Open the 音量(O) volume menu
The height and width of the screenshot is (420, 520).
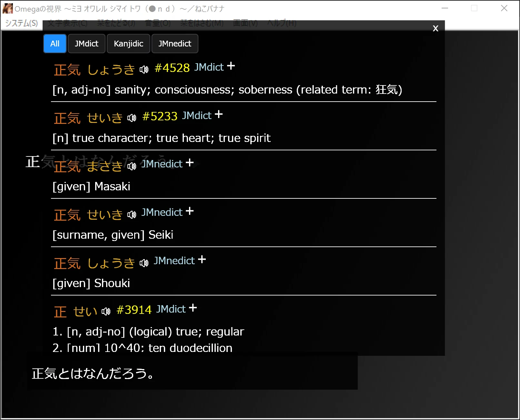(158, 23)
